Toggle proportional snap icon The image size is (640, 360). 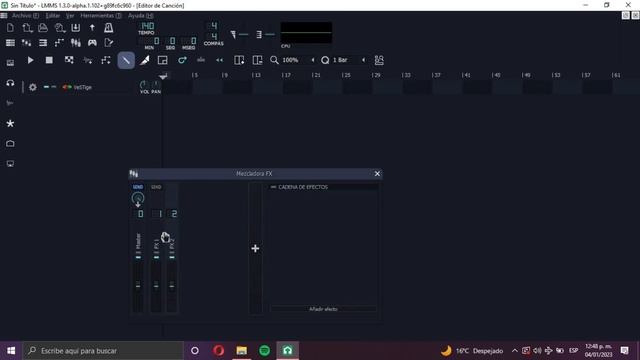pos(379,60)
